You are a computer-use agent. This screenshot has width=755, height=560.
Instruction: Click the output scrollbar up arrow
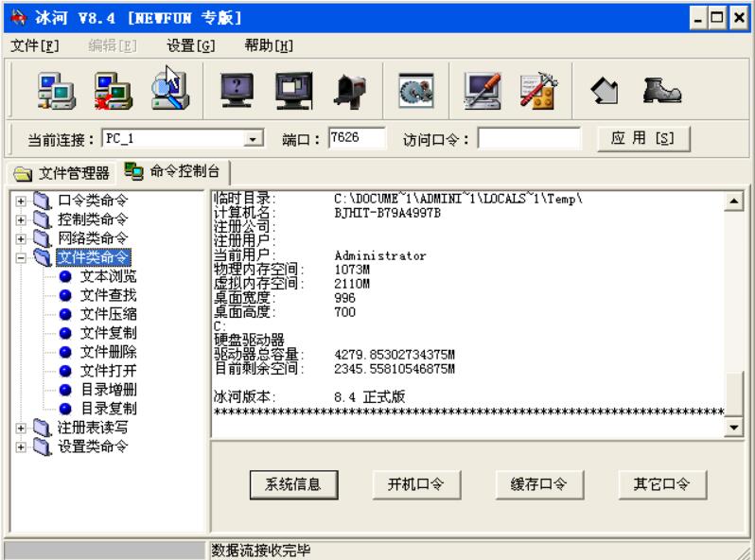(x=734, y=201)
